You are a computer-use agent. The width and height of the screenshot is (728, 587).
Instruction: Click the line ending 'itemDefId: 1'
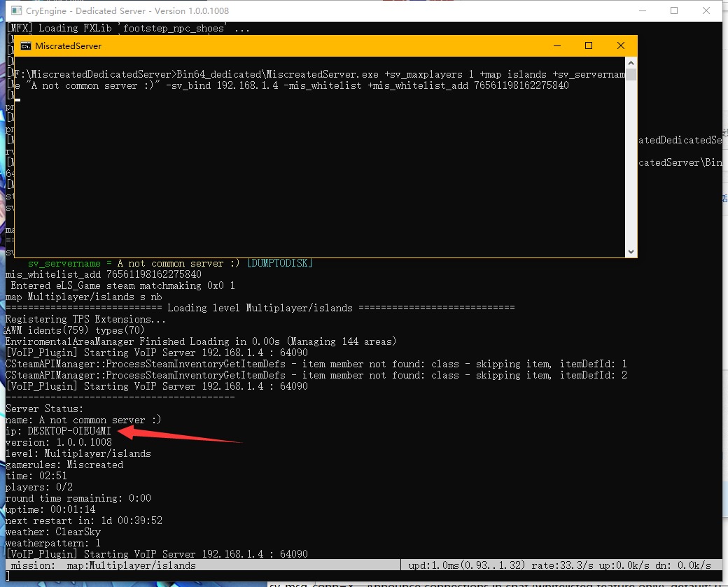pyautogui.click(x=316, y=364)
